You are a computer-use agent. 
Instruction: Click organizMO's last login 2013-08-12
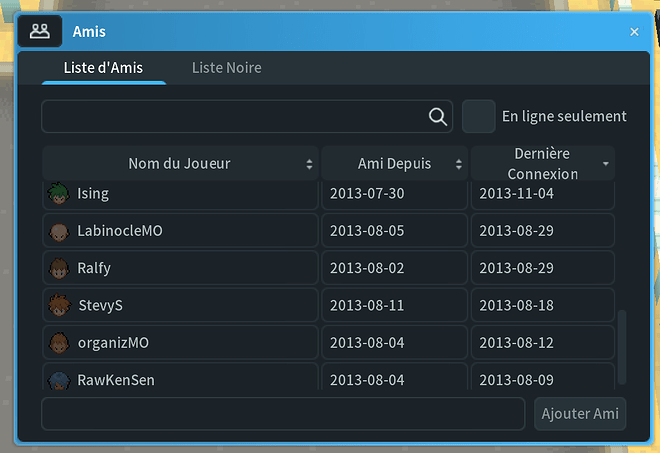(516, 343)
